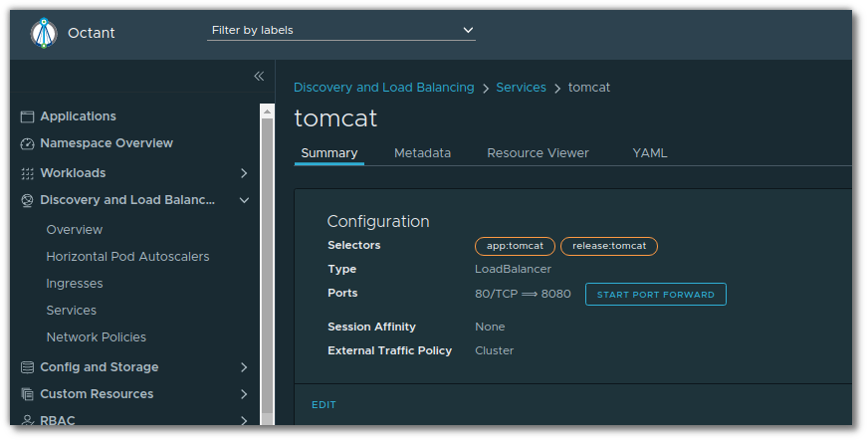The height and width of the screenshot is (441, 868).
Task: Click the Config and Storage icon
Action: click(x=27, y=367)
